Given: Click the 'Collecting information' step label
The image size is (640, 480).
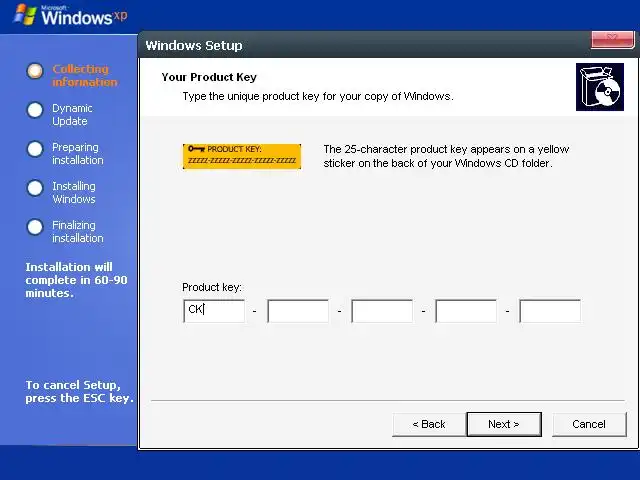Looking at the screenshot, I should [x=85, y=76].
